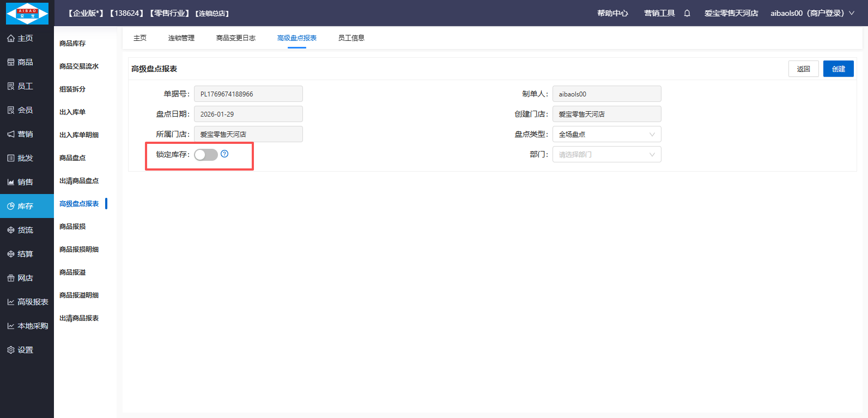Open 主页 home icon in left sidebar
This screenshot has height=418, width=868.
[x=20, y=38]
